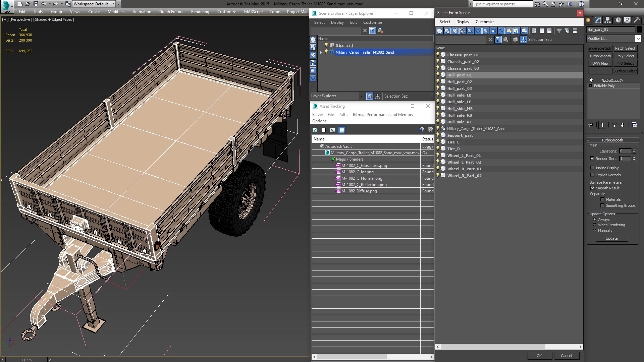The width and height of the screenshot is (644, 362).
Task: Toggle Display Bone Objects filter in Select From Scene
Action: tap(501, 31)
